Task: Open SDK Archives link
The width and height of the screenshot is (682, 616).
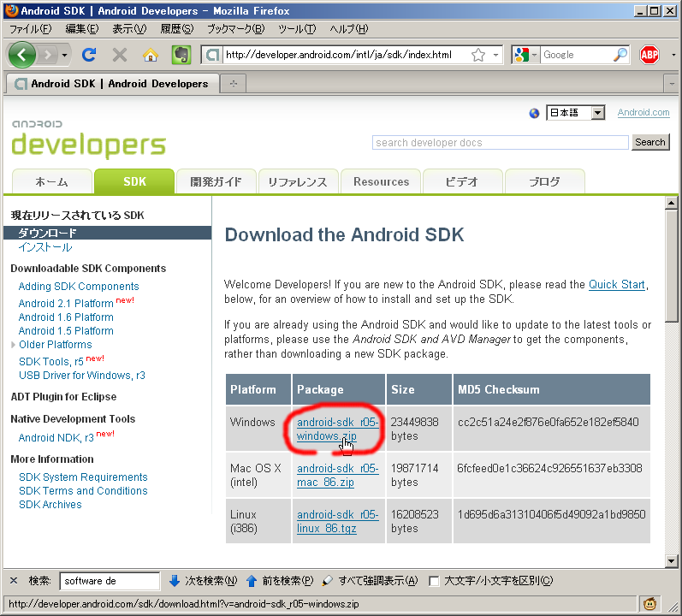Action: click(50, 505)
